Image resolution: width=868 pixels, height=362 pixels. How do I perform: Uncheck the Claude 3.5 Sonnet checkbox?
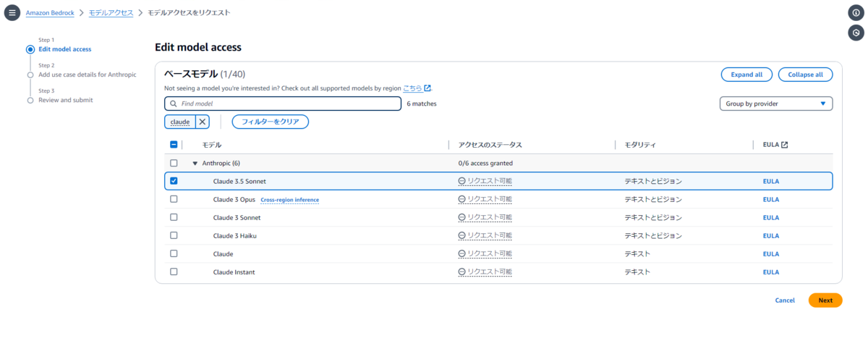(x=174, y=181)
